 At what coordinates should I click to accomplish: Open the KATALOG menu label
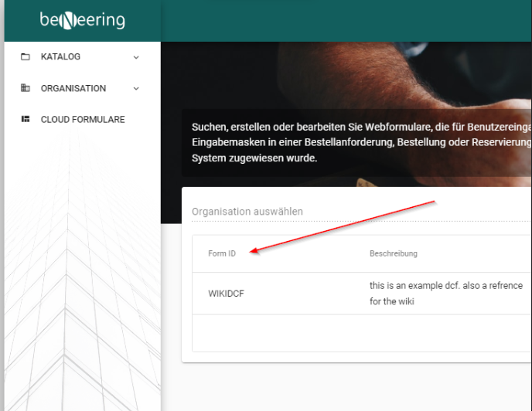click(x=60, y=57)
